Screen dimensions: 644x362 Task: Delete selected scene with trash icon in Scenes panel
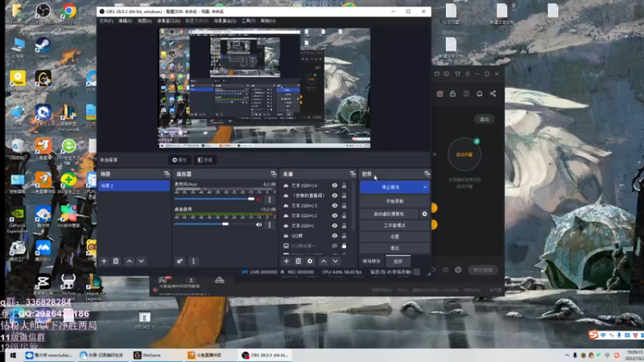pyautogui.click(x=116, y=261)
